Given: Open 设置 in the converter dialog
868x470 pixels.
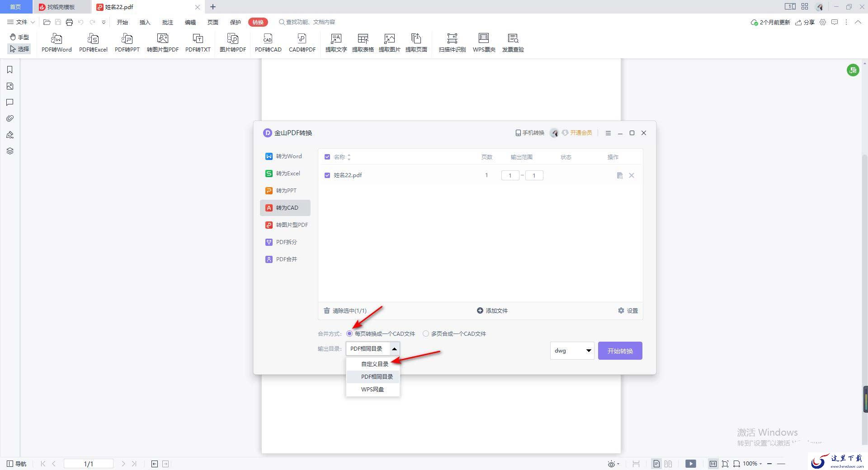Looking at the screenshot, I should (628, 310).
